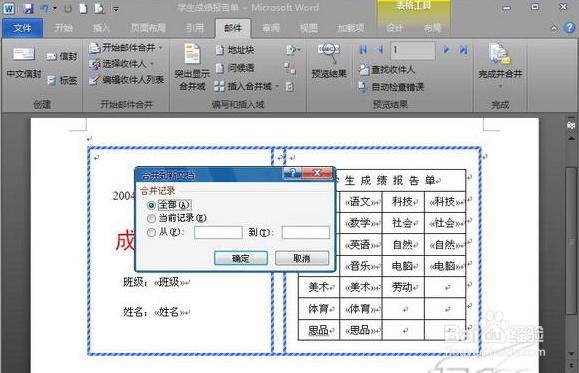The image size is (579, 373).
Task: Click the ruler toggle icon above scrollbar
Action: click(571, 125)
